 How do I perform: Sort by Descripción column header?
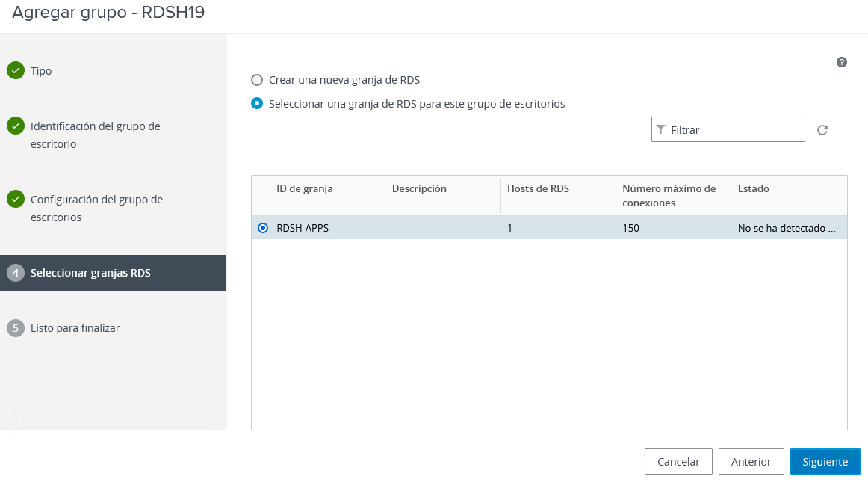[419, 188]
